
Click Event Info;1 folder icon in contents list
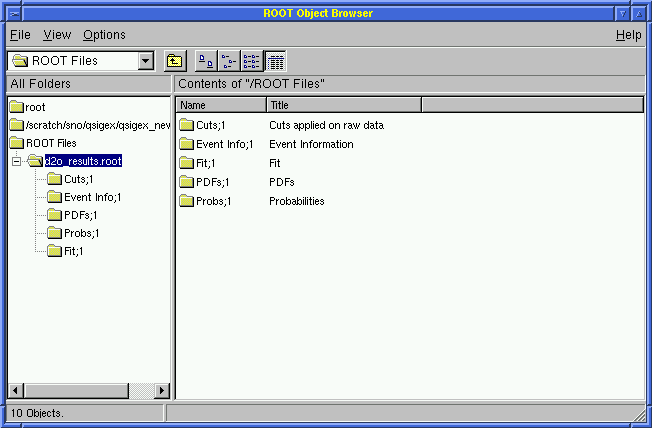(x=187, y=144)
